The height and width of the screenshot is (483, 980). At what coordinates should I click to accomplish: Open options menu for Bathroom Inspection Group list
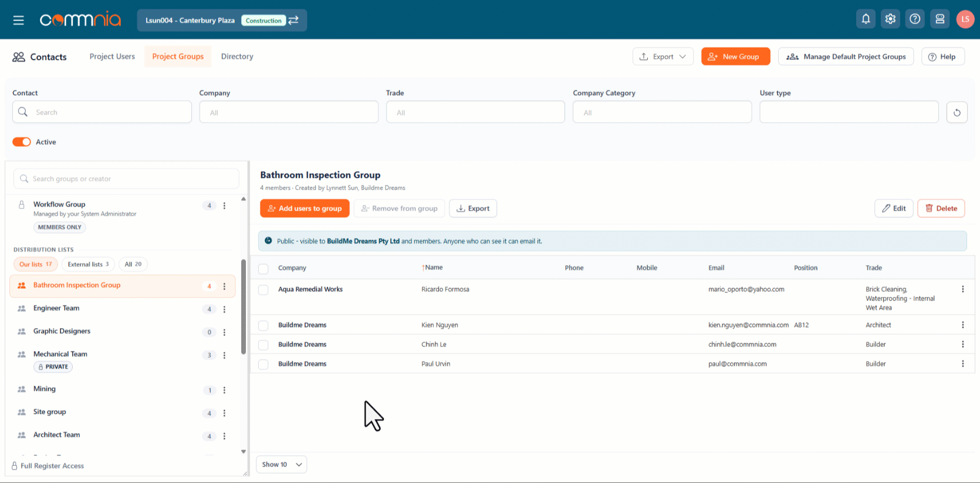[x=224, y=286]
